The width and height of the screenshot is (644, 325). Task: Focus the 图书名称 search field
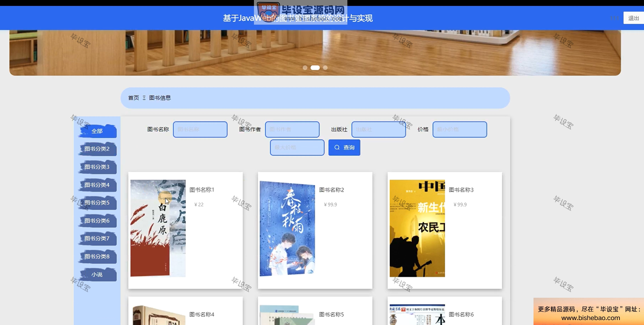[200, 129]
